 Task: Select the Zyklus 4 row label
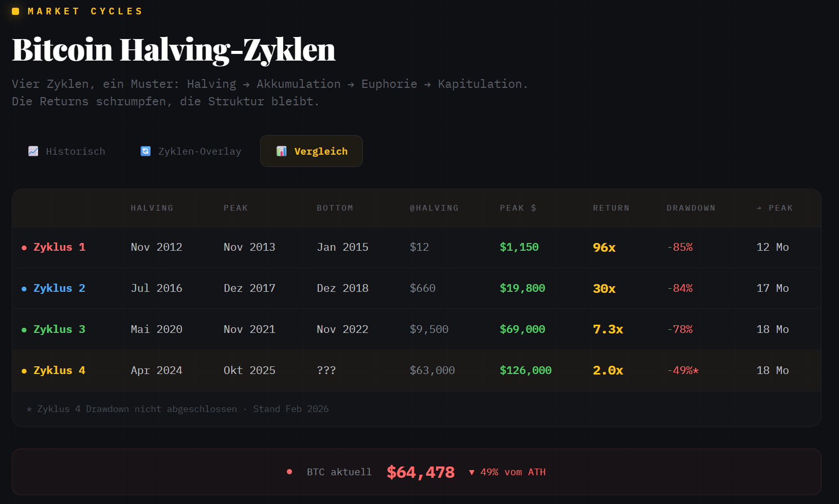pyautogui.click(x=59, y=370)
